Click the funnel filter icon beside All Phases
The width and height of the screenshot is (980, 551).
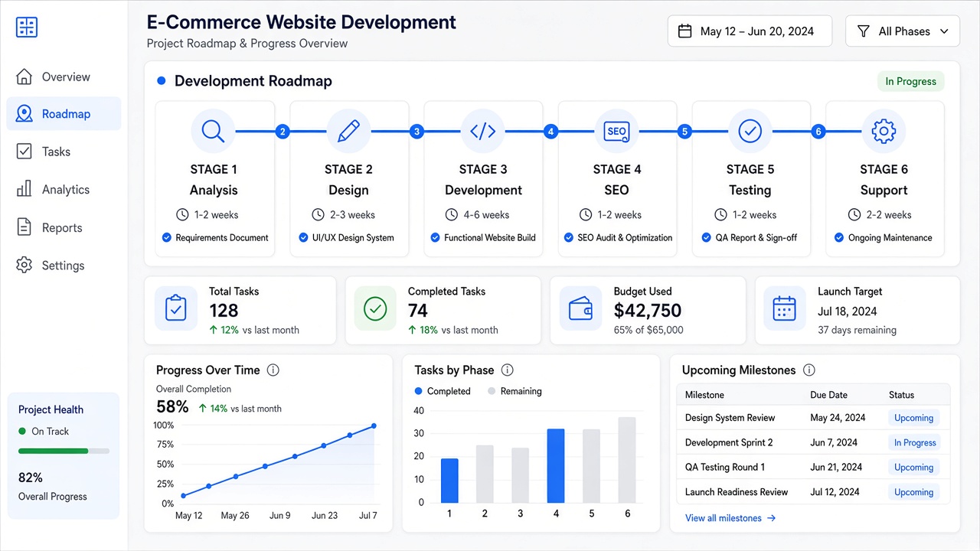pos(864,31)
